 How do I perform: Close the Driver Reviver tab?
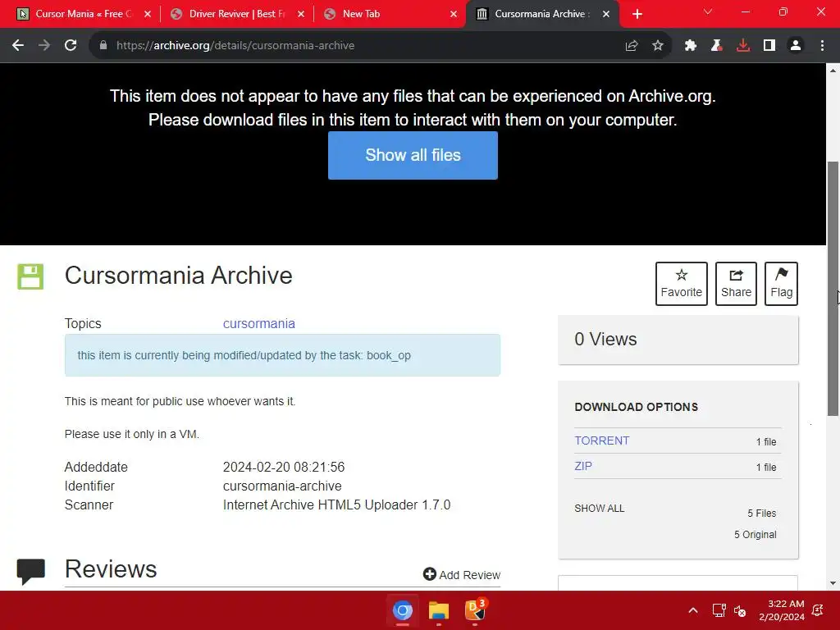tap(301, 15)
